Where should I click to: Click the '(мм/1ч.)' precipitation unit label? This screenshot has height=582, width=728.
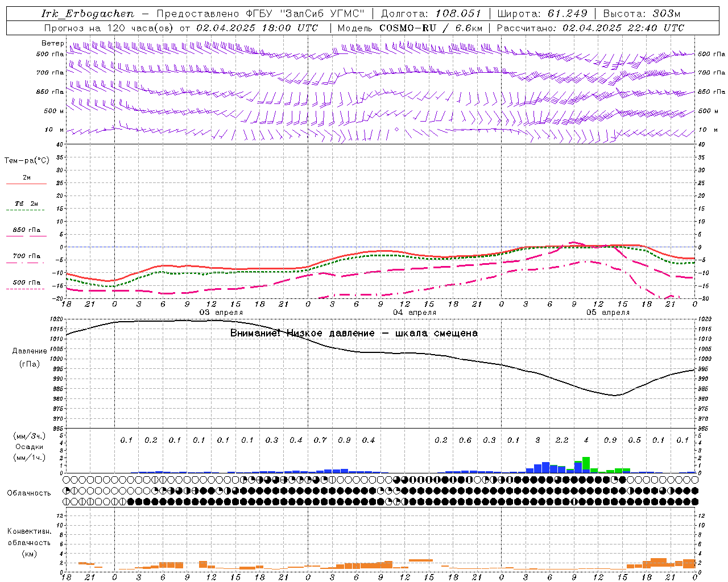pyautogui.click(x=30, y=458)
